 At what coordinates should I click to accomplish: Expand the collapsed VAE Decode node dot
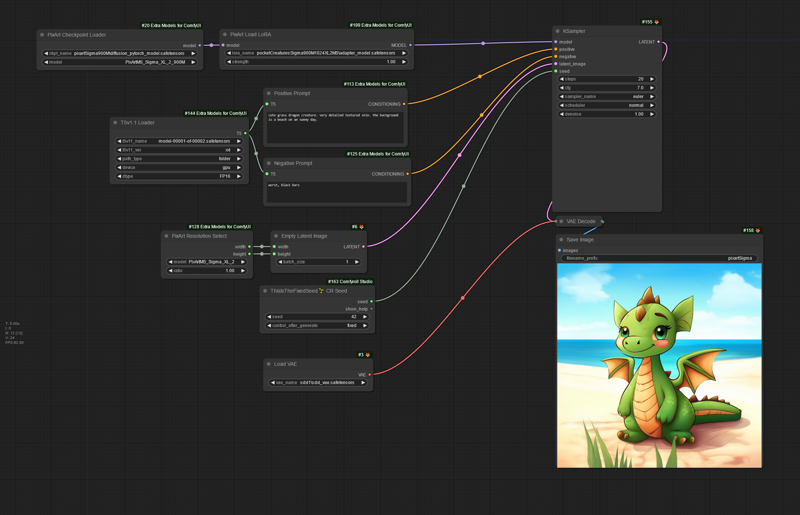(x=561, y=222)
